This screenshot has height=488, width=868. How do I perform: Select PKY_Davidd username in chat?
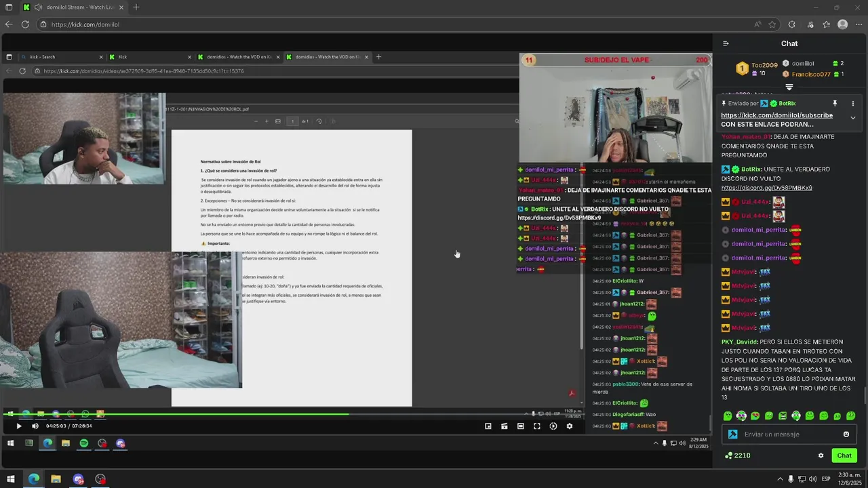tap(739, 342)
